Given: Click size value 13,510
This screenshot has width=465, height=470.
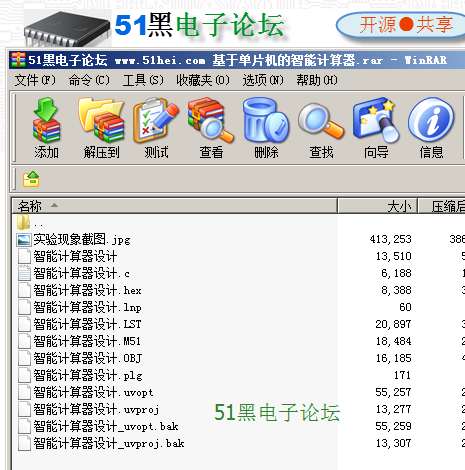Looking at the screenshot, I should (394, 256).
